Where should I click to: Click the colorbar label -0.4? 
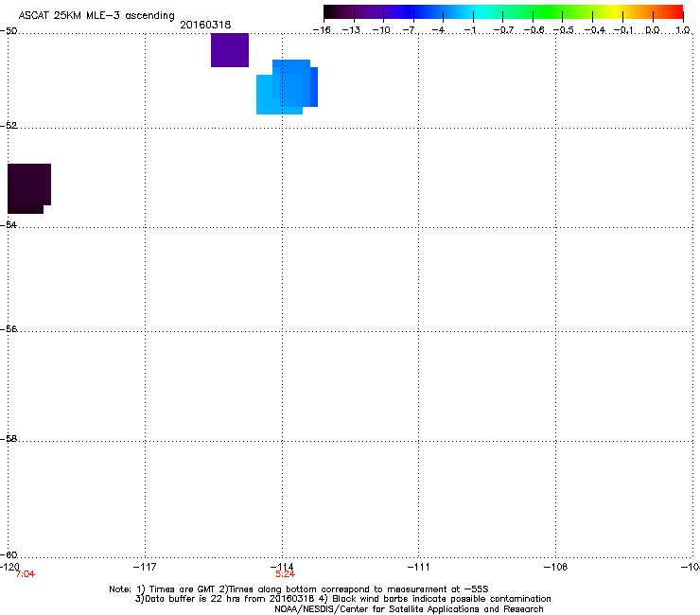coord(595,30)
